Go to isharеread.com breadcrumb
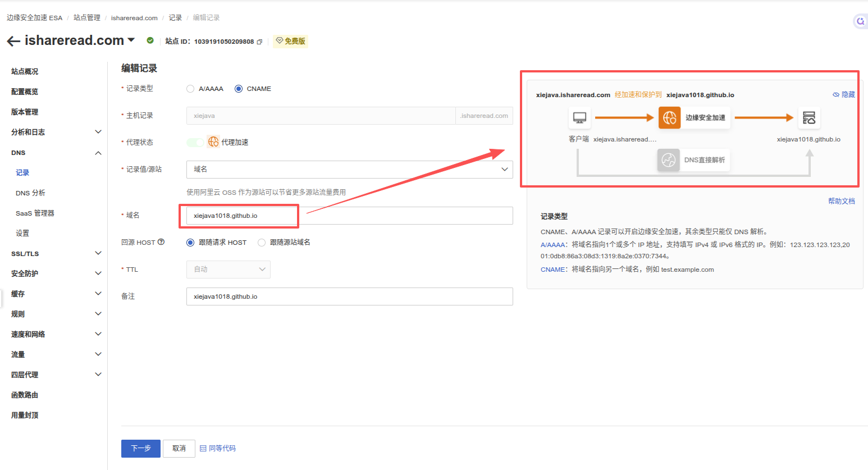The image size is (868, 470). tap(134, 18)
